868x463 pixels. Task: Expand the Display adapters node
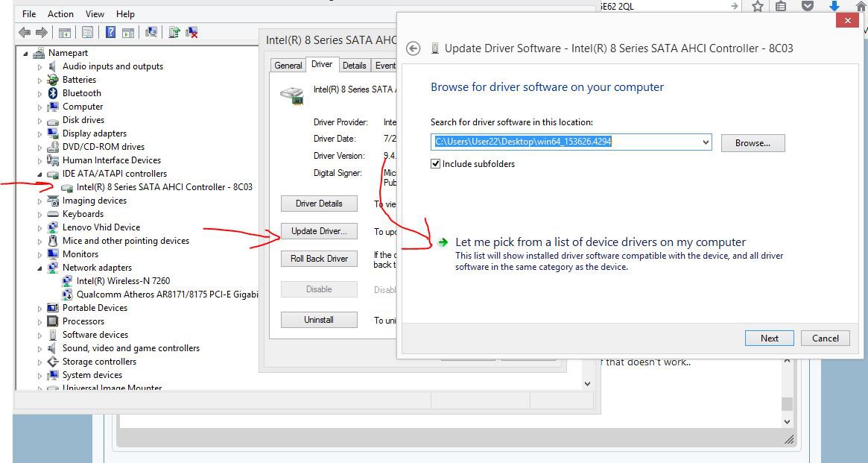[39, 134]
